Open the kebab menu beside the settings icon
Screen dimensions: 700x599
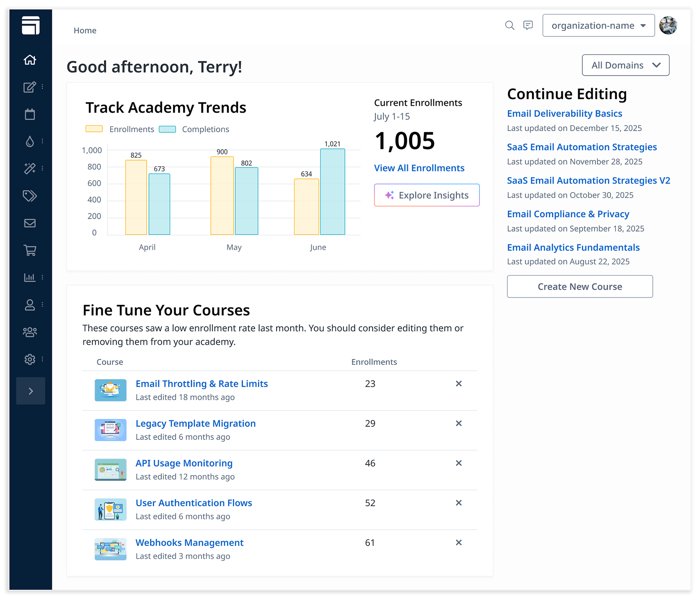[x=43, y=359]
